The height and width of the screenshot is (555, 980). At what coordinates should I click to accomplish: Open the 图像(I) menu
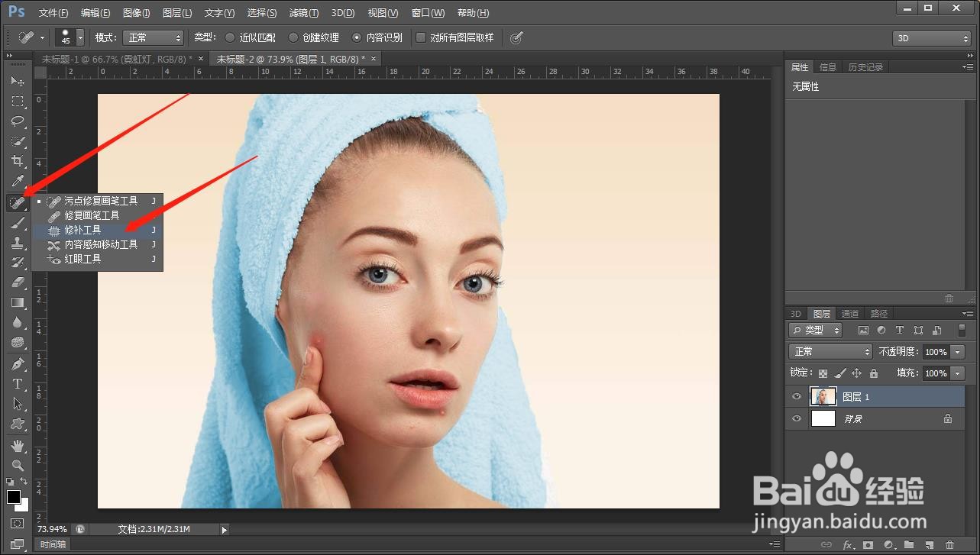click(136, 13)
